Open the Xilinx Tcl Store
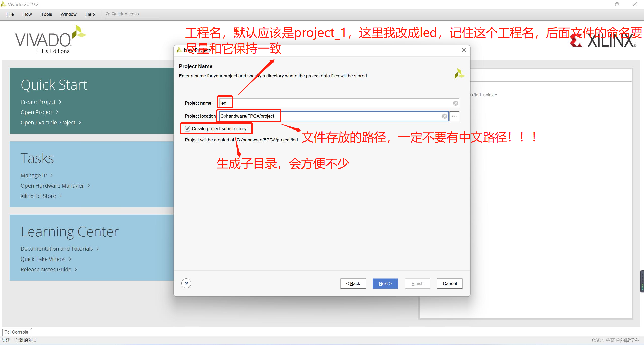 (38, 196)
